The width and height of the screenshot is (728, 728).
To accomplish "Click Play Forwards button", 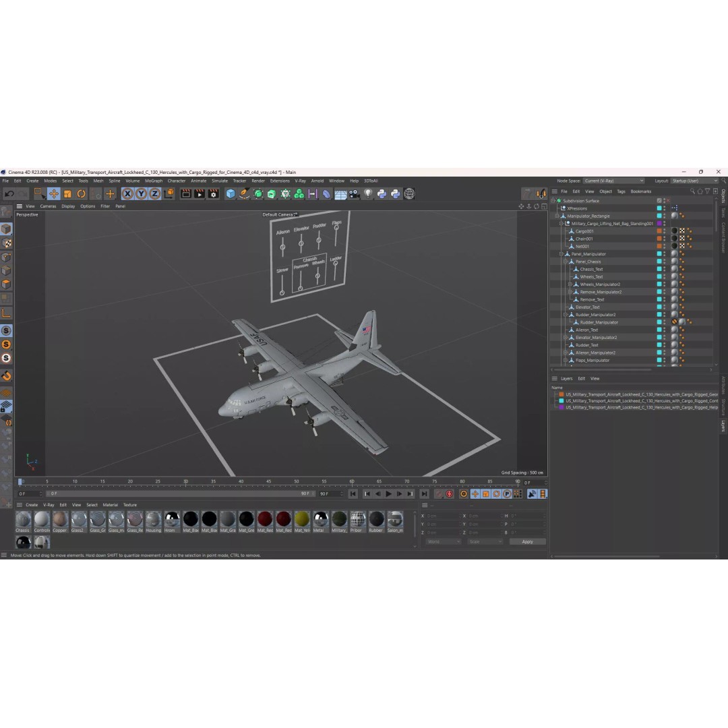I will pyautogui.click(x=389, y=494).
